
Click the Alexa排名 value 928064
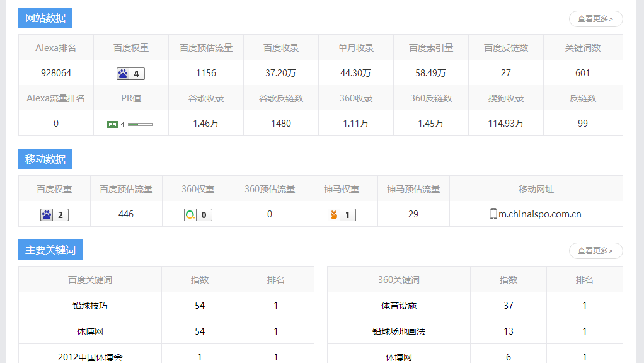56,73
